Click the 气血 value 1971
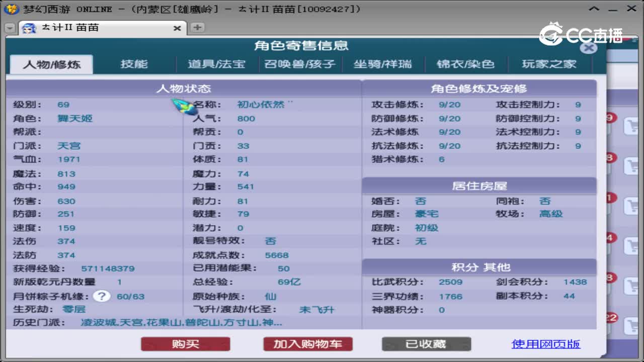644x362 pixels. click(69, 159)
